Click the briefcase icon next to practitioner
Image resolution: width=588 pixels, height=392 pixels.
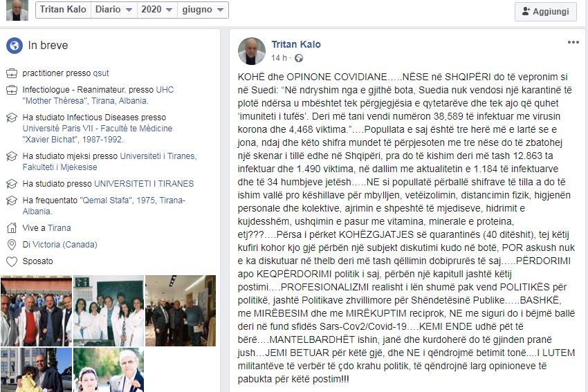(12, 73)
